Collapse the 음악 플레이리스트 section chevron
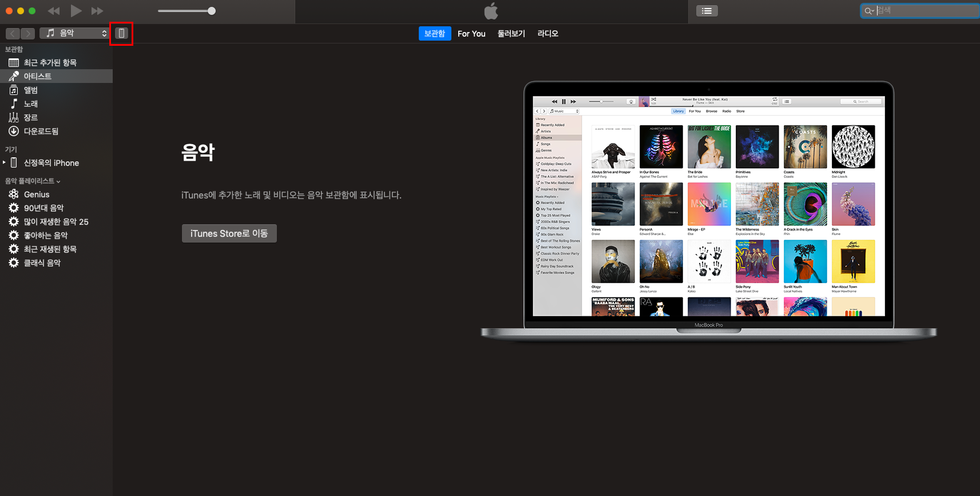The width and height of the screenshot is (980, 496). [58, 181]
